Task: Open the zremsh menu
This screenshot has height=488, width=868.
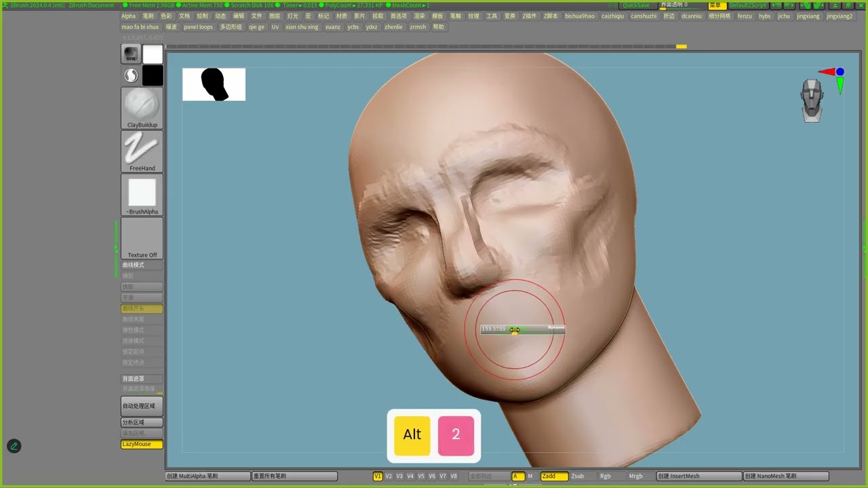Action: click(x=418, y=27)
